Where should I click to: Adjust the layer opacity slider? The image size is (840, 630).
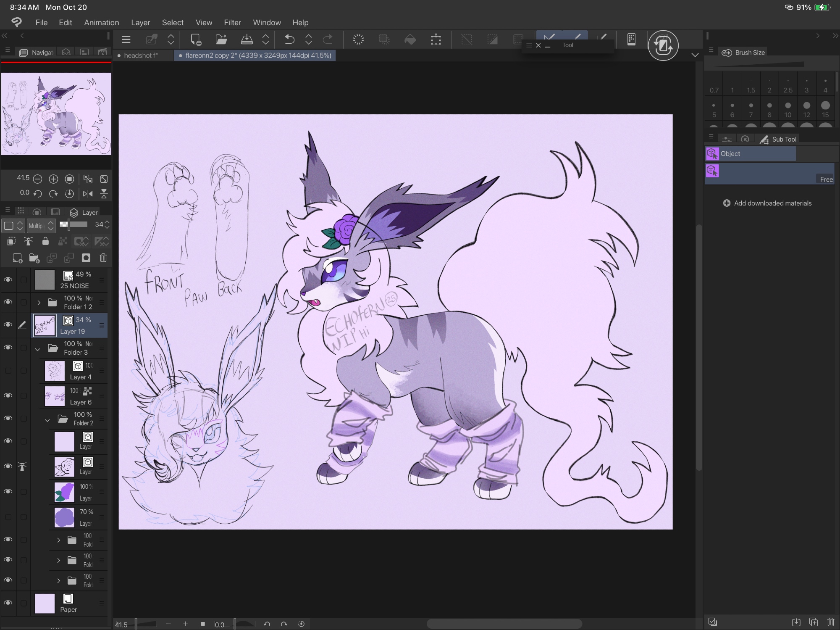coord(73,224)
